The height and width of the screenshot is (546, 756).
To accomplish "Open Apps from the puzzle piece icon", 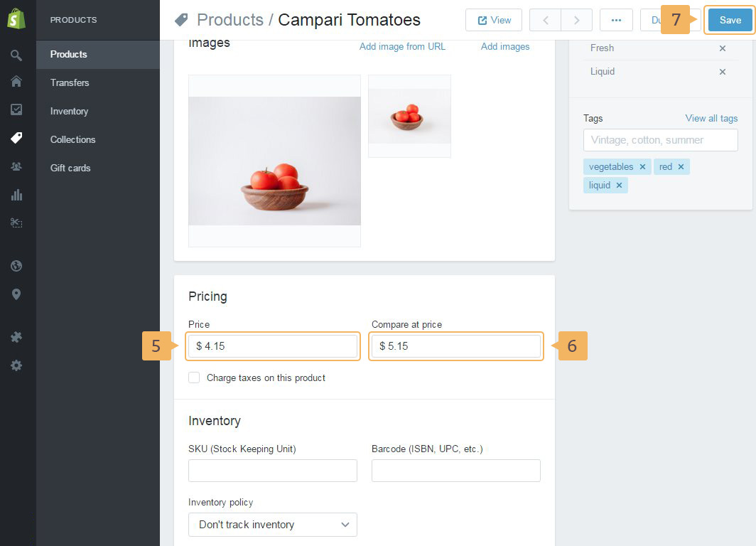I will 16,337.
